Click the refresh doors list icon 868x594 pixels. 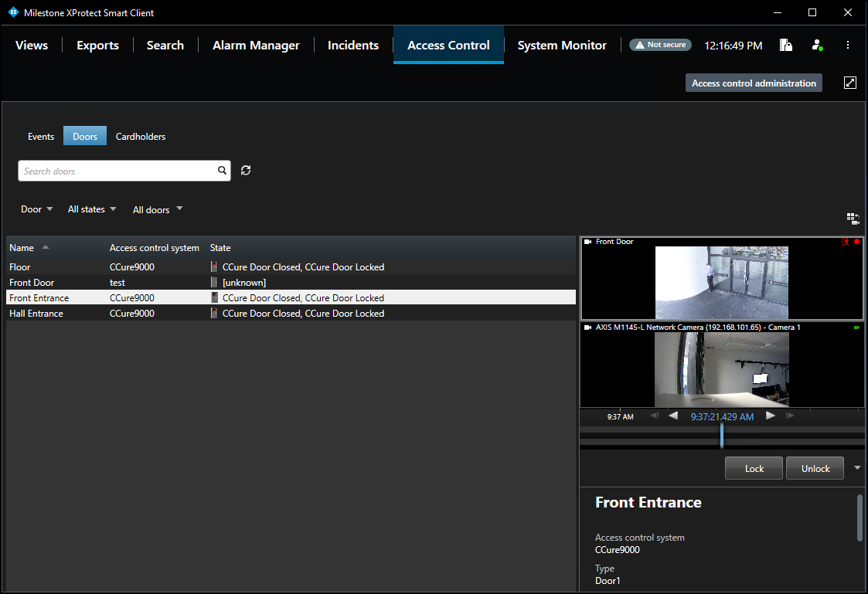tap(246, 171)
